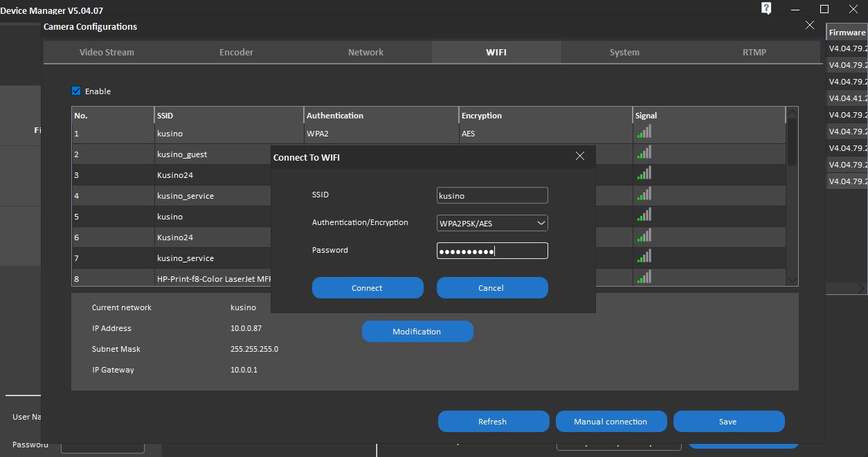The height and width of the screenshot is (457, 868).
Task: Click AES encryption cell in row 1
Action: click(546, 133)
